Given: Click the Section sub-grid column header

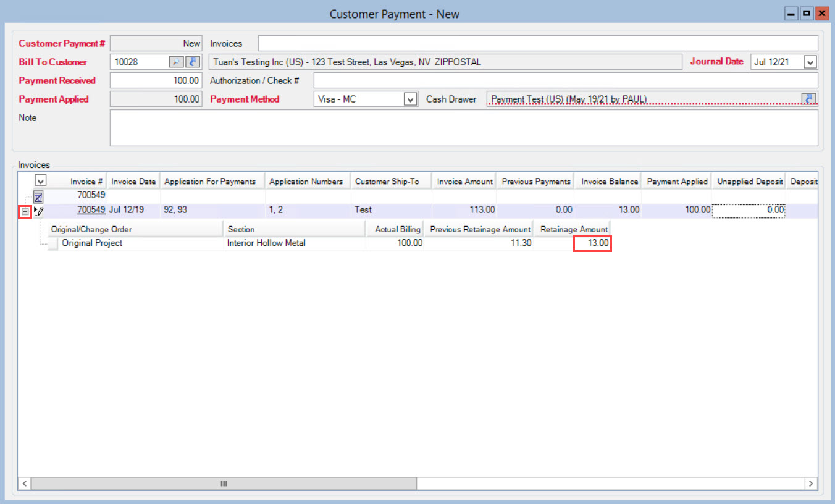Looking at the screenshot, I should click(294, 229).
